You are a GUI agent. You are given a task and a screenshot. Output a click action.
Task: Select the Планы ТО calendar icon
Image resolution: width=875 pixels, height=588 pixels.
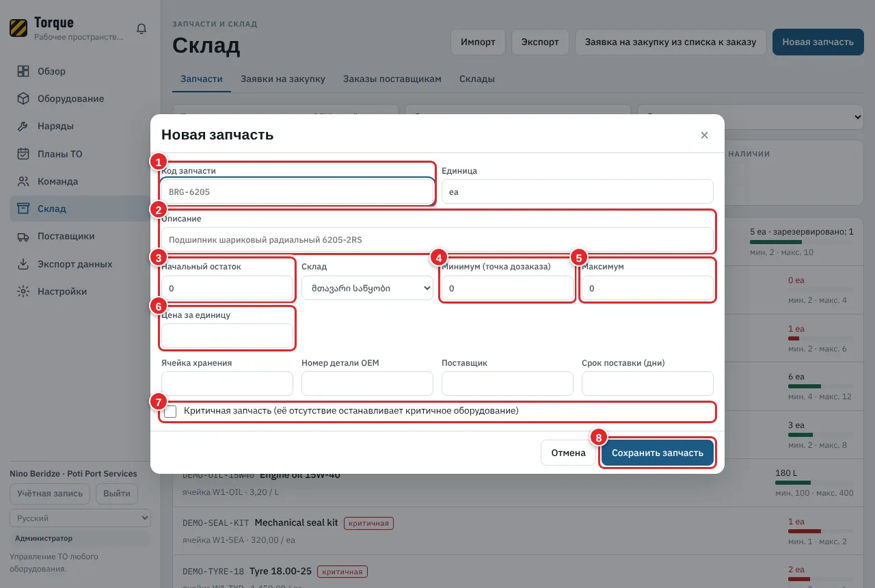coord(23,154)
